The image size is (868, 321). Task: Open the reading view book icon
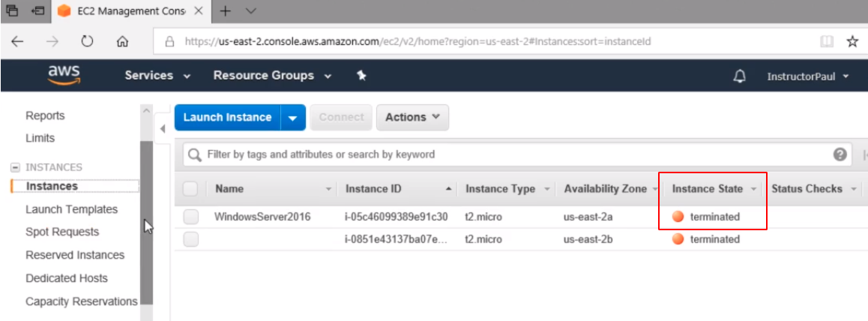point(827,42)
